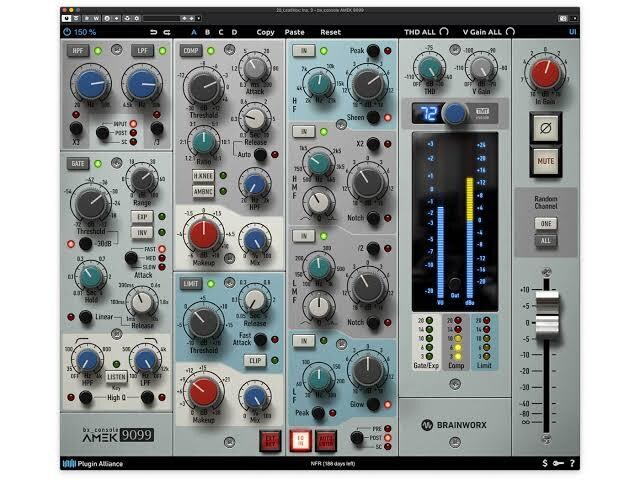Click Copy in the toolbar

pyautogui.click(x=265, y=32)
